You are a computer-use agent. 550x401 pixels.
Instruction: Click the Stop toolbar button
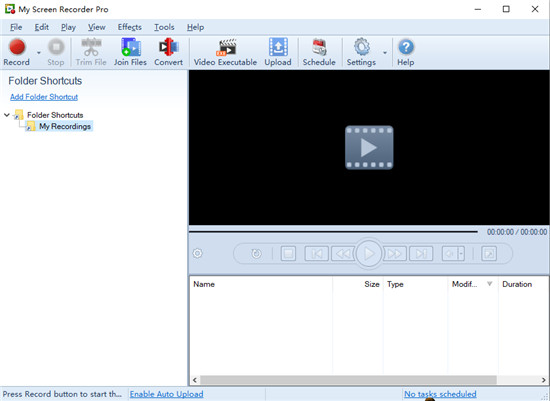(x=56, y=52)
